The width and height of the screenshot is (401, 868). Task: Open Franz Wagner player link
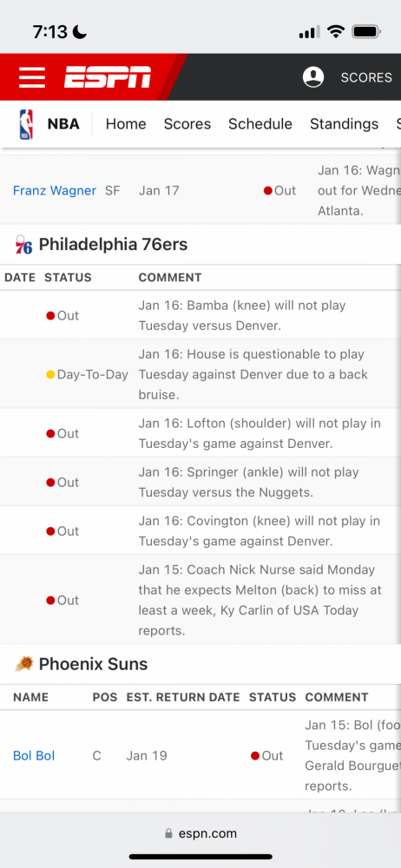coord(55,190)
